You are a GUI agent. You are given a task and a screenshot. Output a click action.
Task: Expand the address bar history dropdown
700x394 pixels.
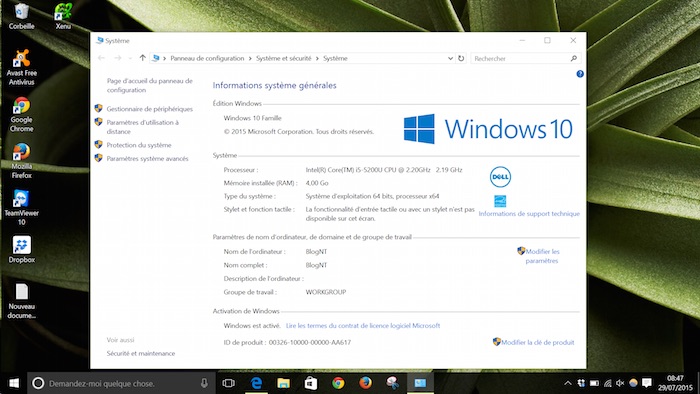(x=450, y=58)
